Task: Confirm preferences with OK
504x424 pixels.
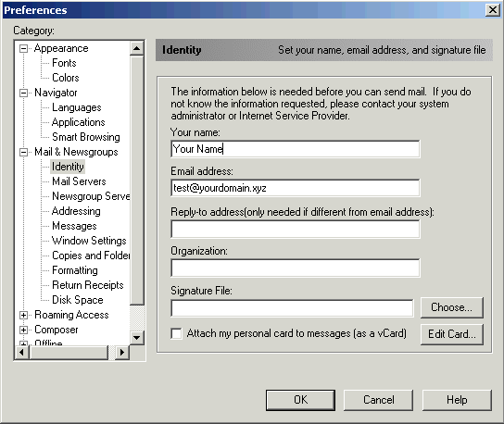Action: [300, 400]
